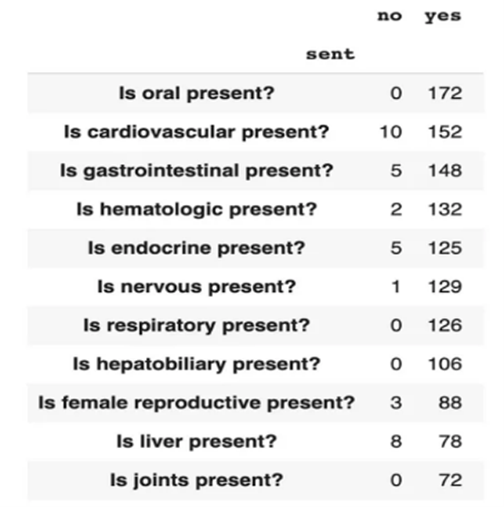Click the 8 value in liver row
Viewport: 504px width, 507px height.
396,442
